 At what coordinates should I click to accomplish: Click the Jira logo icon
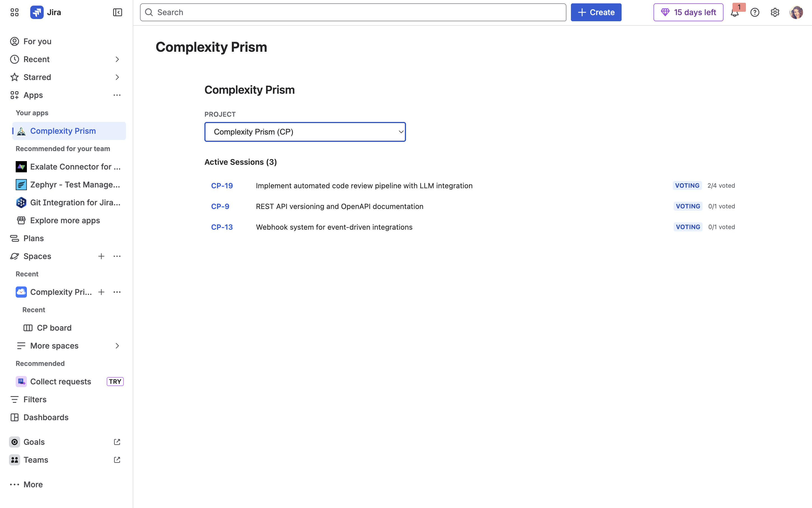tap(37, 12)
